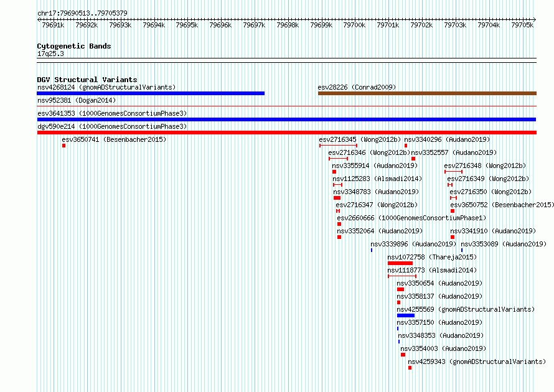Click nsv3352557 (Audano2019) label
This screenshot has width=554, height=392.
(x=454, y=152)
